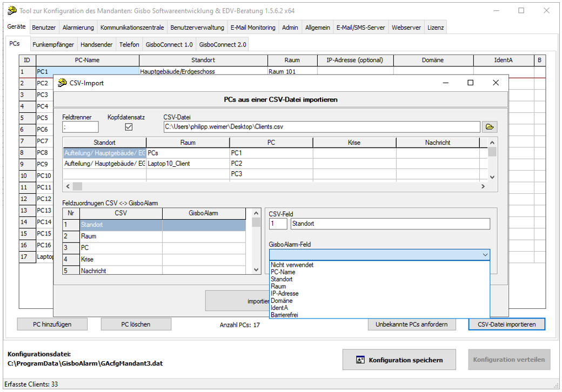
Task: Open E-Mail/SMS-Server tab
Action: (360, 28)
